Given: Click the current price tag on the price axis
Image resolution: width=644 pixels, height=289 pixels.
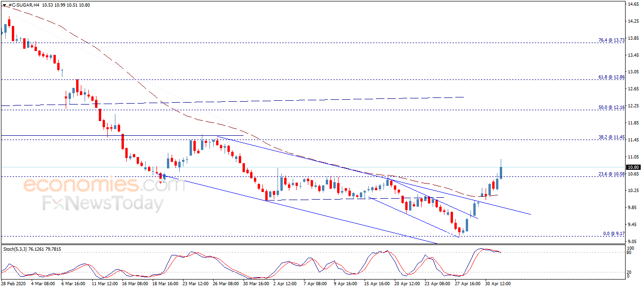Looking at the screenshot, I should click(x=634, y=167).
